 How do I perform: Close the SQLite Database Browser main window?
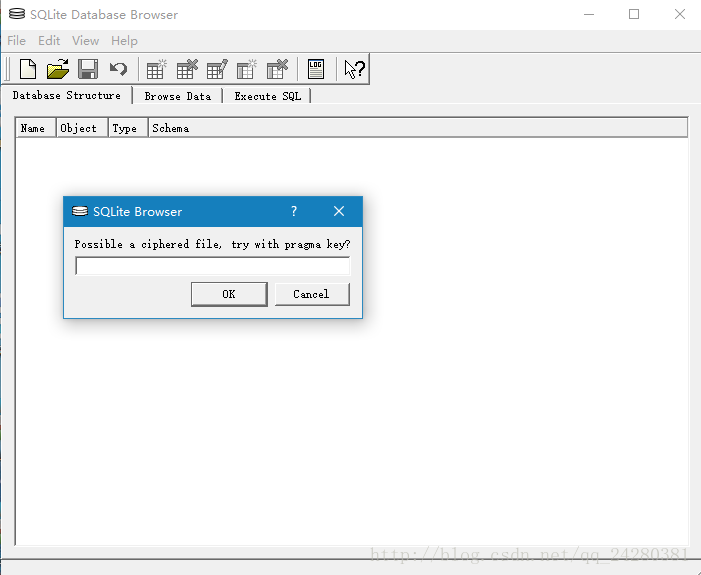680,14
